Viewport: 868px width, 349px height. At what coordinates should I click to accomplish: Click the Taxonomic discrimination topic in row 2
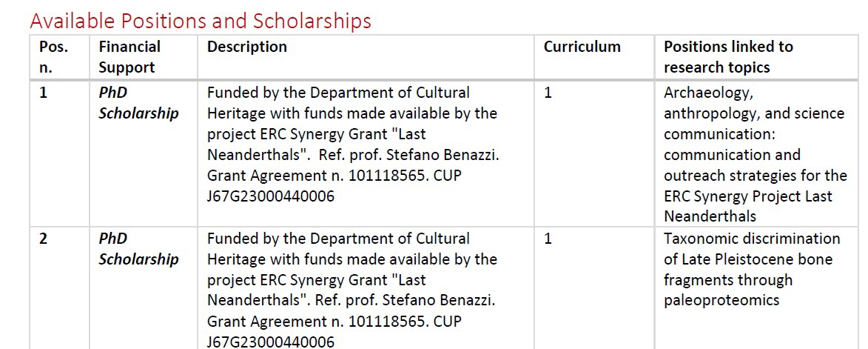click(752, 239)
